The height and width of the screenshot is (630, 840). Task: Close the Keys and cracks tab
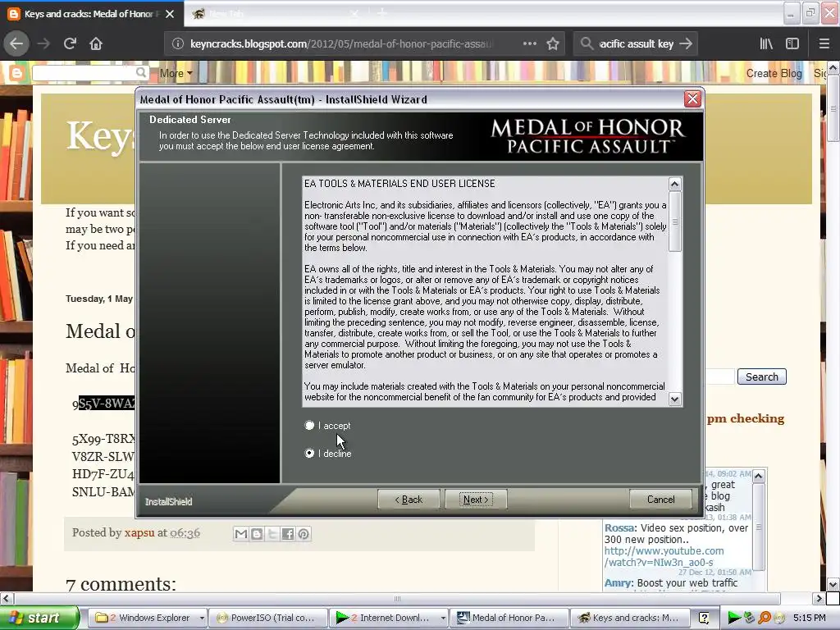tap(170, 14)
